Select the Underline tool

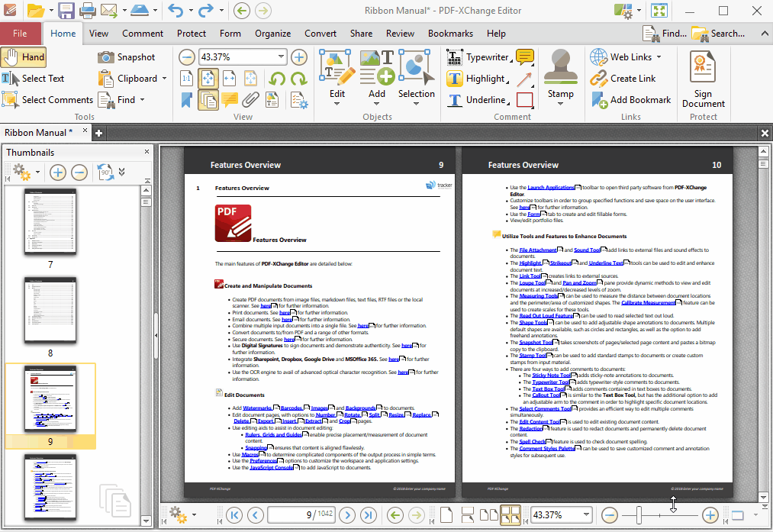[x=478, y=99]
